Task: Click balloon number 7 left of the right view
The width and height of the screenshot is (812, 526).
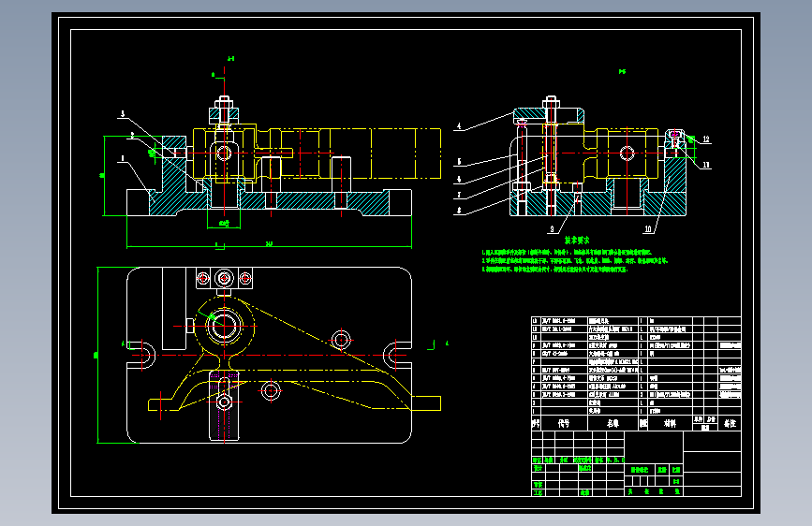Action: [459, 196]
